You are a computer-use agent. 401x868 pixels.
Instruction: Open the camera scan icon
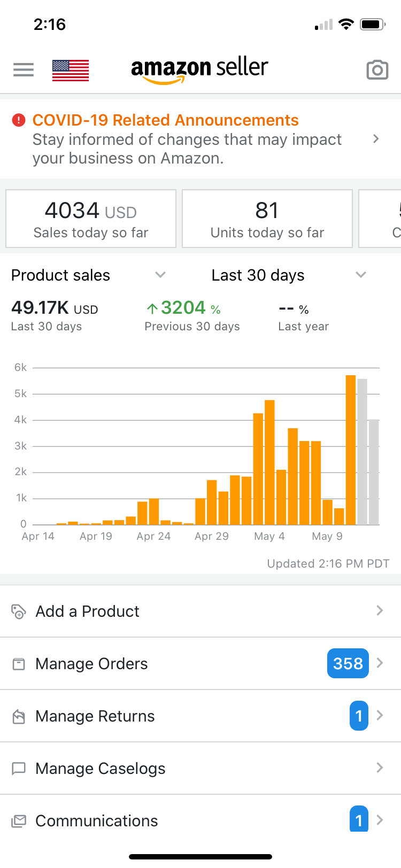pyautogui.click(x=377, y=69)
